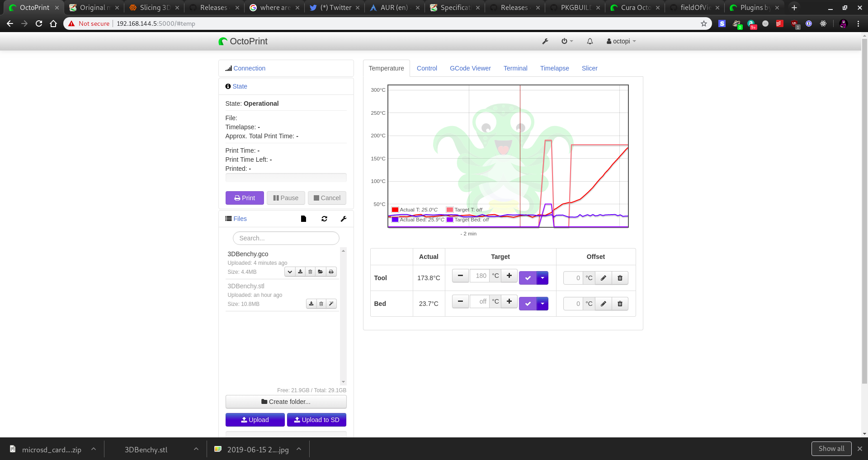
Task: Open the octopi user menu
Action: click(x=621, y=41)
